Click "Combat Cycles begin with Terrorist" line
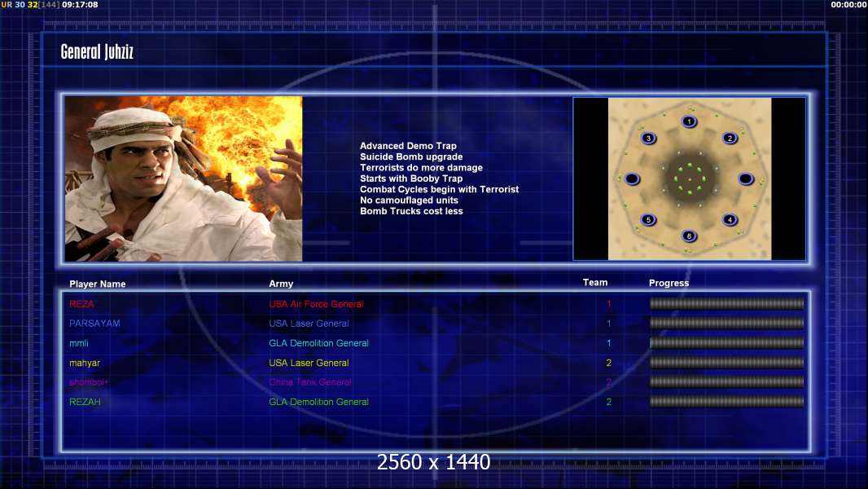Image resolution: width=868 pixels, height=489 pixels. pyautogui.click(x=440, y=189)
